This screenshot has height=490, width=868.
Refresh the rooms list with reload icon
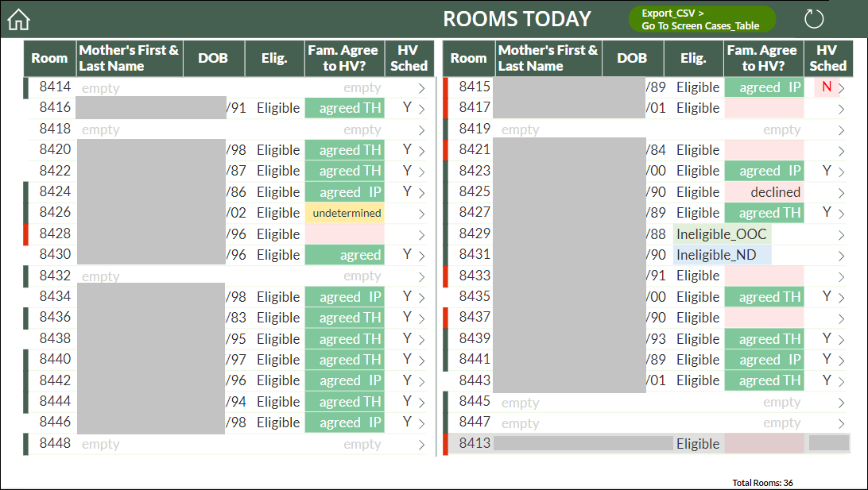pos(814,19)
